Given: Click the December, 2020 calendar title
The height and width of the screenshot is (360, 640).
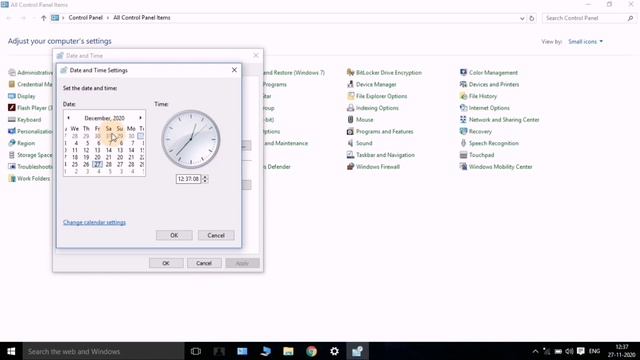Looking at the screenshot, I should [x=104, y=118].
